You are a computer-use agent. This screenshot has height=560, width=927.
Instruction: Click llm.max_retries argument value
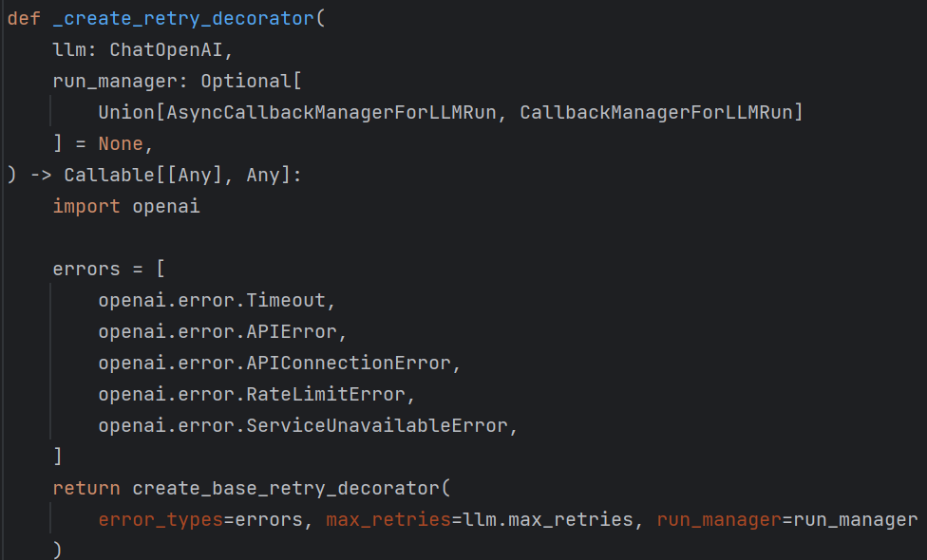click(541, 520)
